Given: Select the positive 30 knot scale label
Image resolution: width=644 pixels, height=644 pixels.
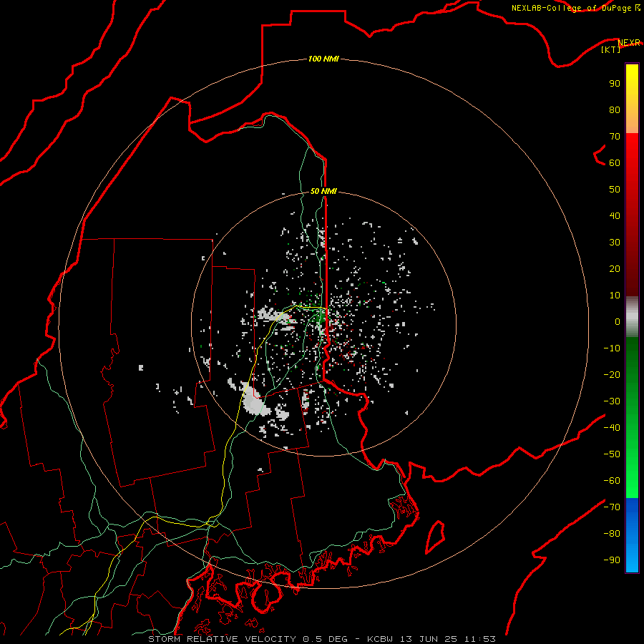Looking at the screenshot, I should [615, 243].
